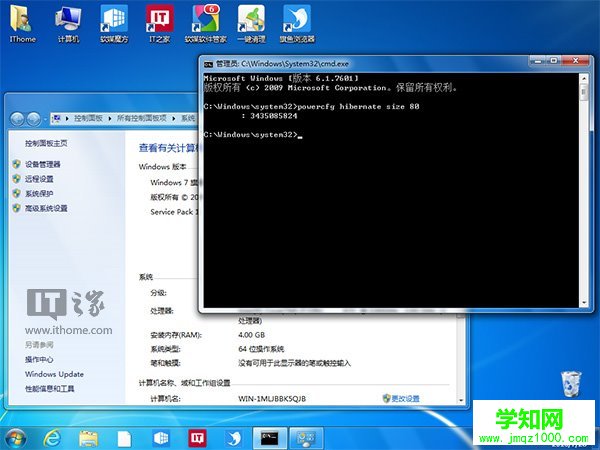
Task: Click the blank document taskbar icon
Action: click(124, 439)
